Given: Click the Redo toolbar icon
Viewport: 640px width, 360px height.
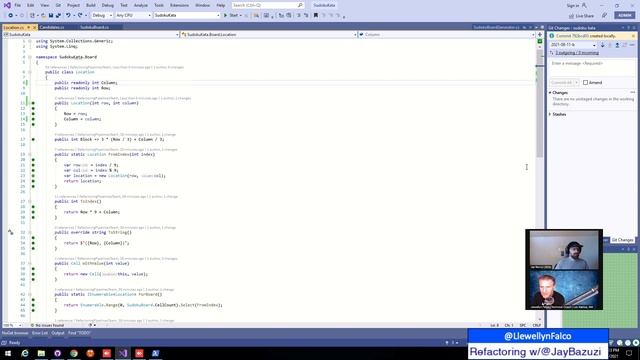Looking at the screenshot, I should (x=80, y=16).
